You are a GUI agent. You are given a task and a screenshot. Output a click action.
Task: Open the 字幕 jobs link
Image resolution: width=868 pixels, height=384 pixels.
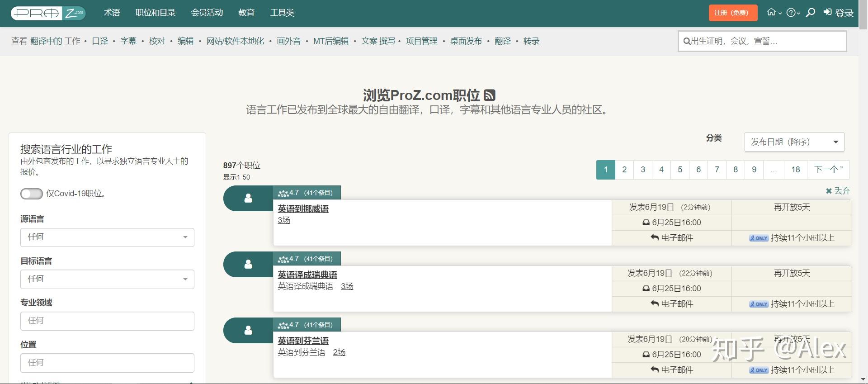tap(128, 41)
